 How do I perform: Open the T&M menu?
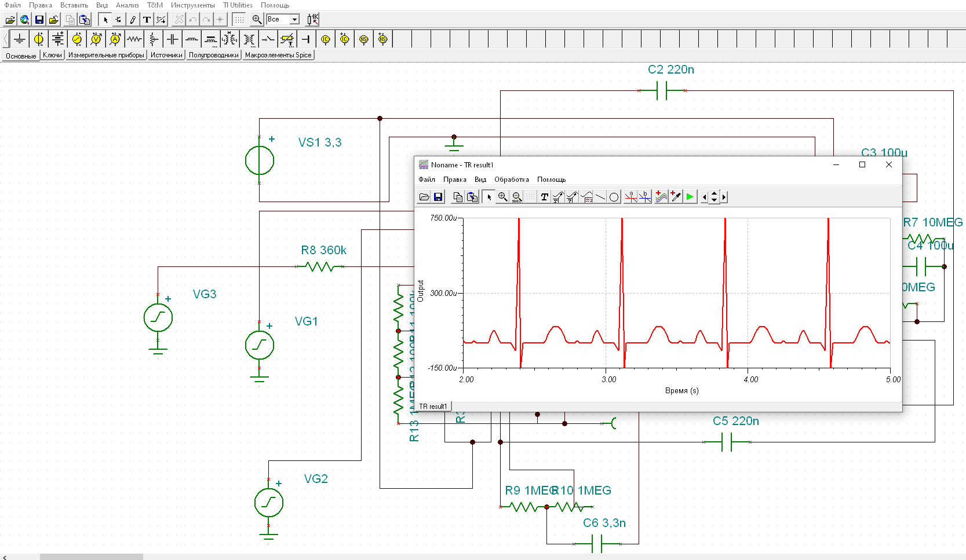[x=155, y=5]
